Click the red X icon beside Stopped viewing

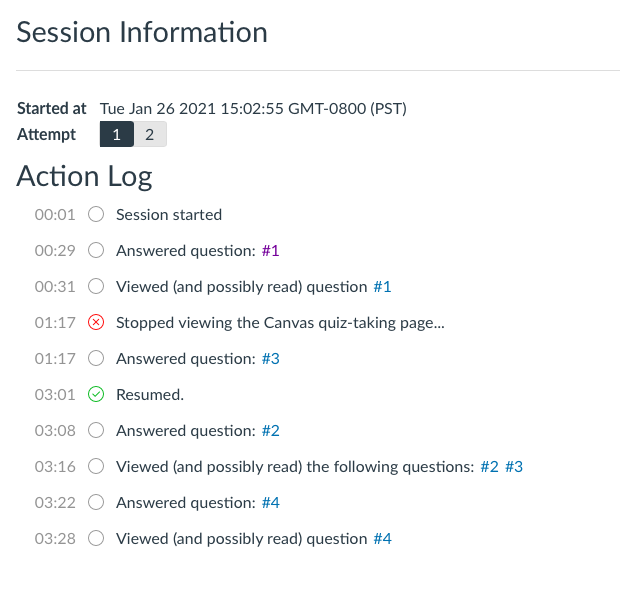[x=96, y=322]
